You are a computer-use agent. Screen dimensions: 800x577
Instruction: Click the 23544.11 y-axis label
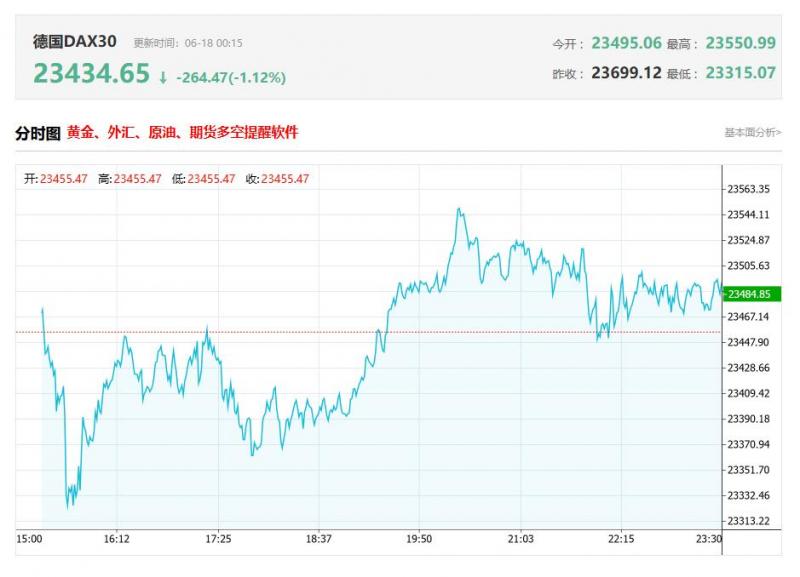[748, 215]
